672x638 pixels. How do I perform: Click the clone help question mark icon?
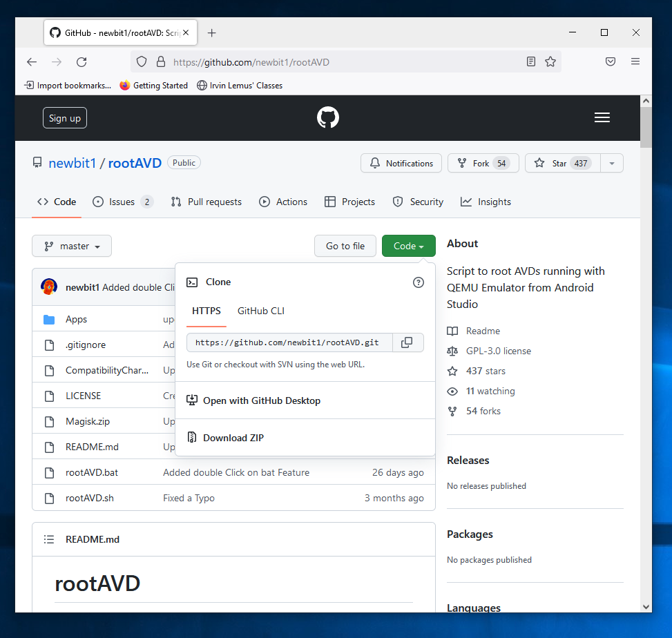tap(419, 282)
